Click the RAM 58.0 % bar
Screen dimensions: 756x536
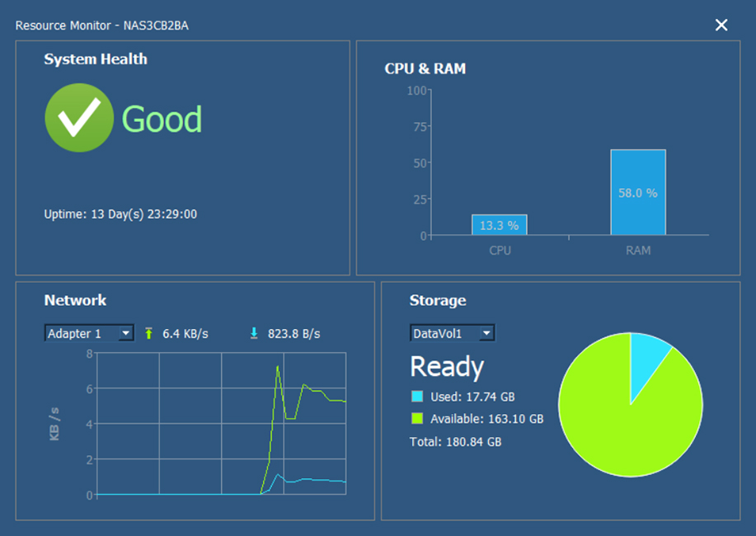tap(638, 192)
